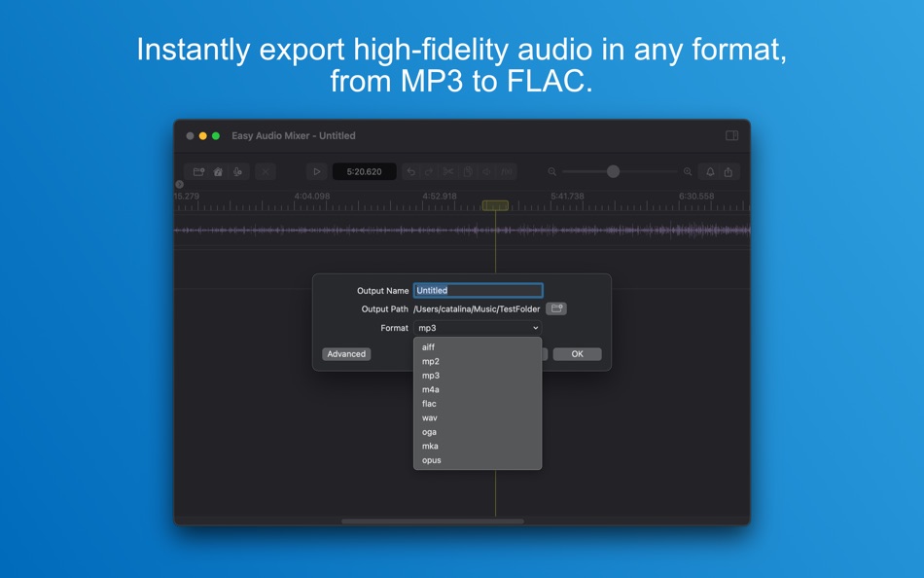Click the 5:20.620 time display
Screen dimensions: 924x578
point(364,171)
